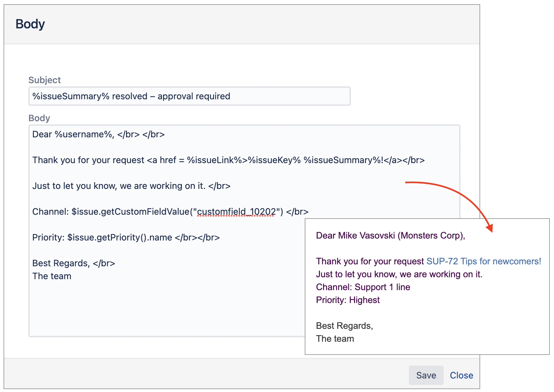Click 'Dear Mike Vasovski (Monsters Corp)' in preview

(390, 236)
